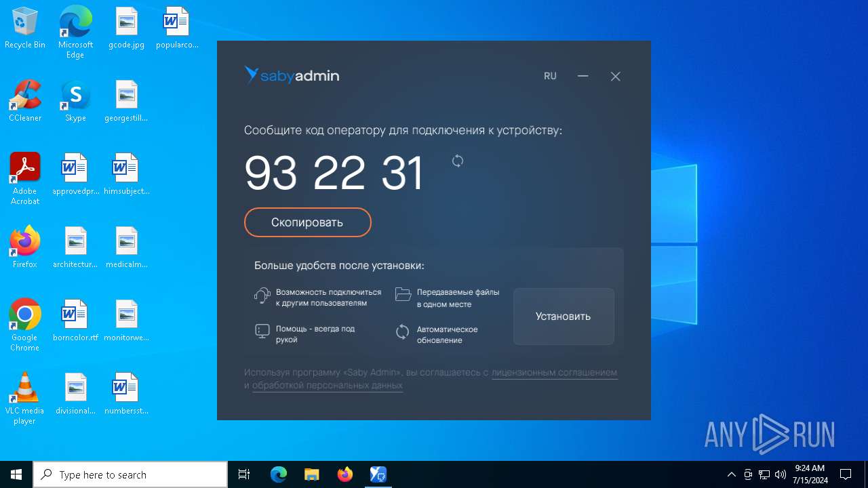Close the Saby Admin window

tap(615, 76)
